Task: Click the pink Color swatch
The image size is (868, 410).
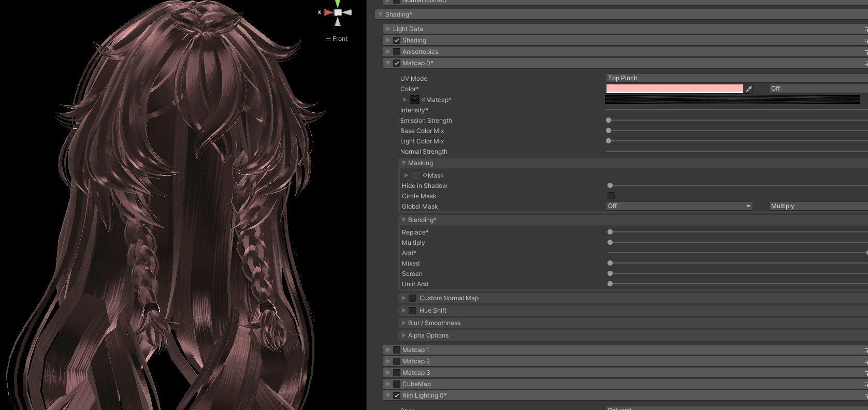Action: (675, 89)
